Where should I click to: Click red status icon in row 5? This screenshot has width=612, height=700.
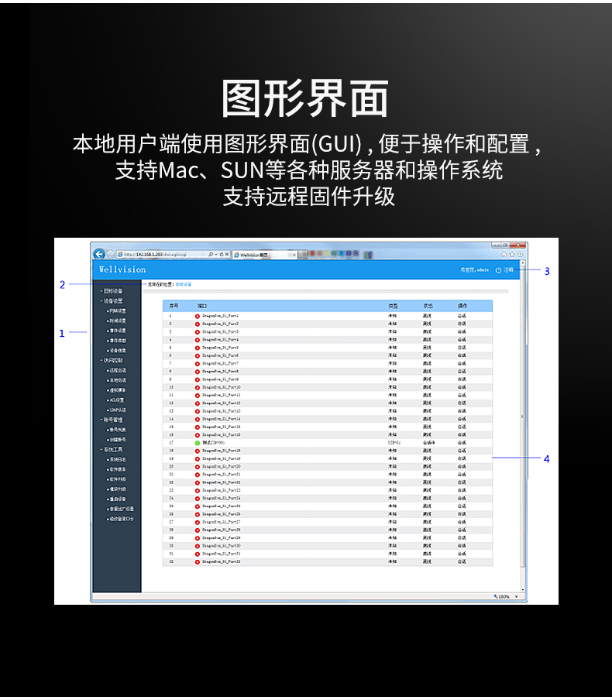click(x=198, y=348)
